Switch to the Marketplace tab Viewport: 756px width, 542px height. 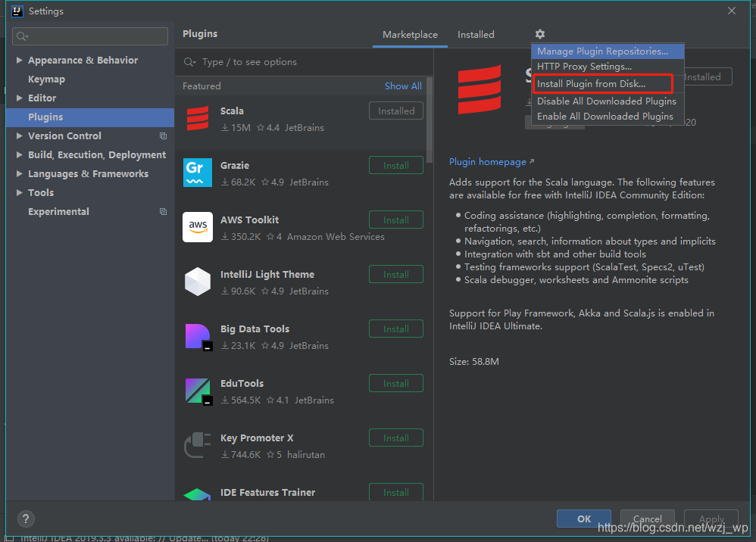point(410,35)
